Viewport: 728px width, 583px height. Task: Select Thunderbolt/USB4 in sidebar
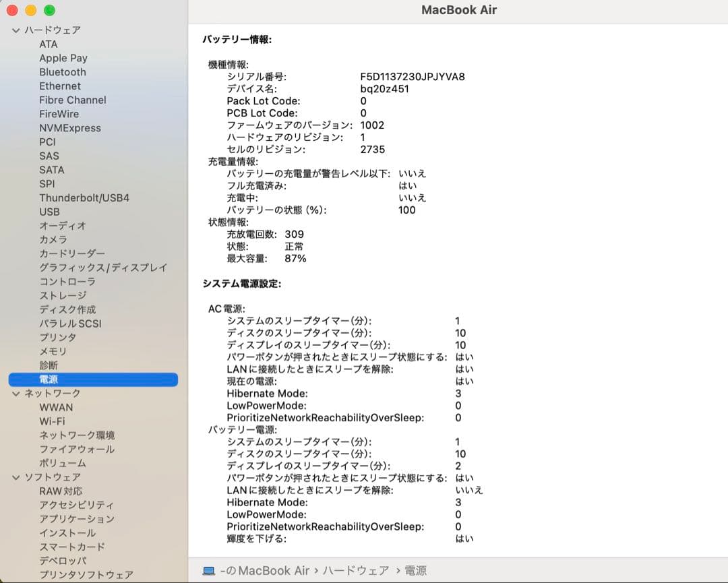point(84,197)
